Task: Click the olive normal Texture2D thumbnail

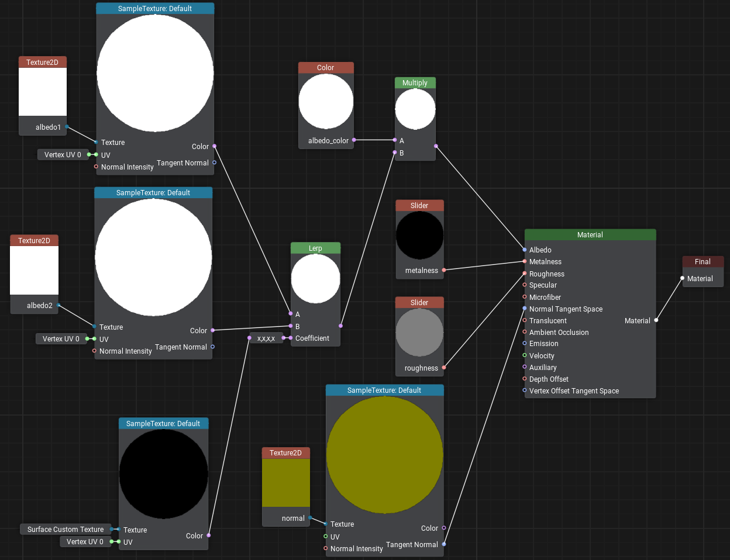Action: (285, 483)
